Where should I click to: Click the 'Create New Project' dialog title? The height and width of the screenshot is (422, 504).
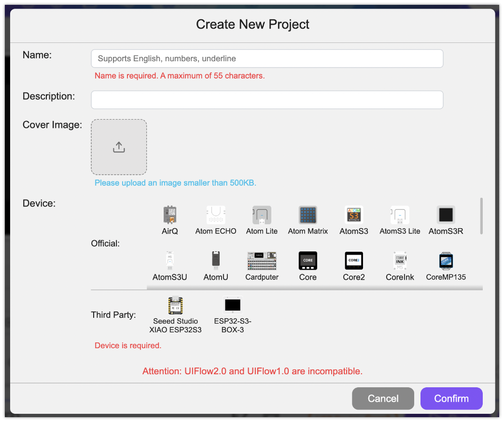point(252,25)
